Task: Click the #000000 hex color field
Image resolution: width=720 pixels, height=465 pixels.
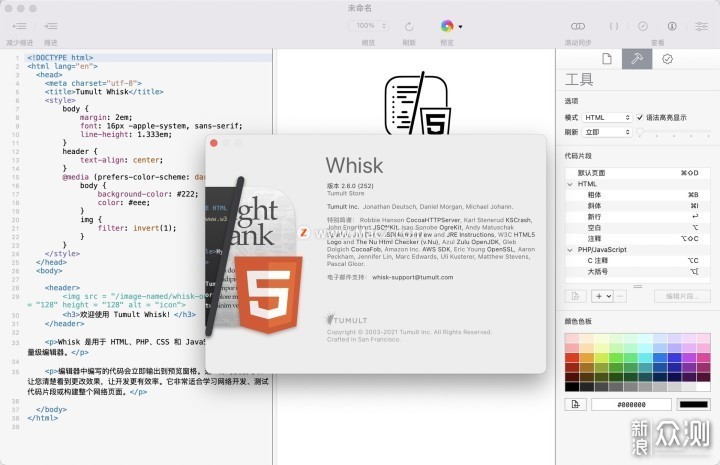Action: pyautogui.click(x=631, y=404)
